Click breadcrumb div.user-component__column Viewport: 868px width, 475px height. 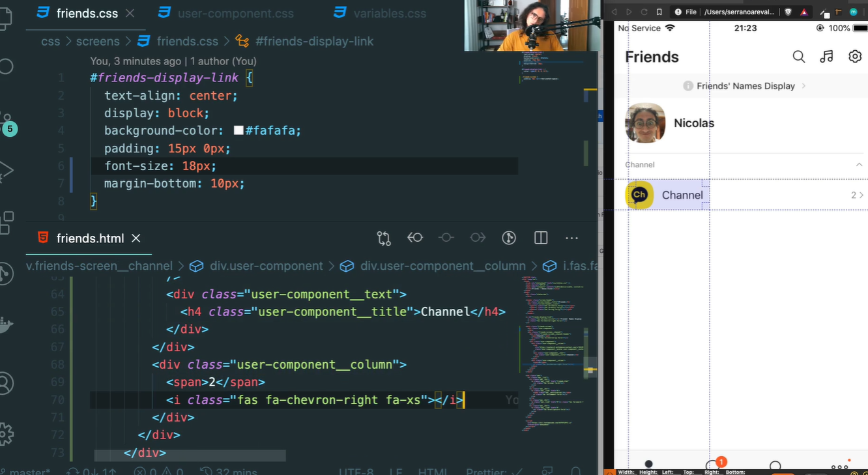tap(443, 266)
